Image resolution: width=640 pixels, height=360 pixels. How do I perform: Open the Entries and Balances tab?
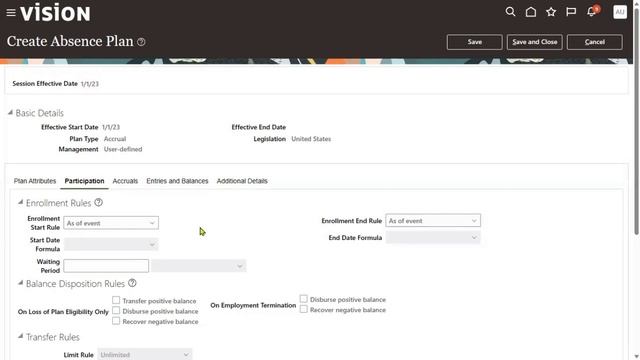click(177, 181)
